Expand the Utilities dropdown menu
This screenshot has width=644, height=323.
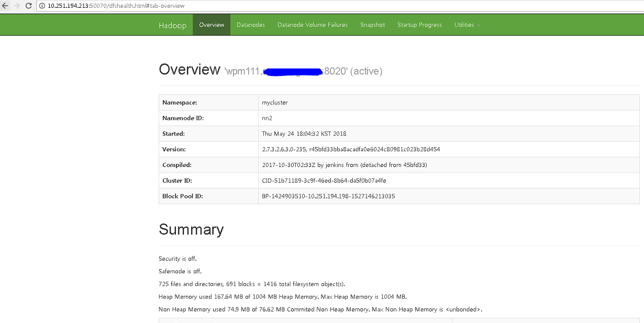(x=463, y=25)
